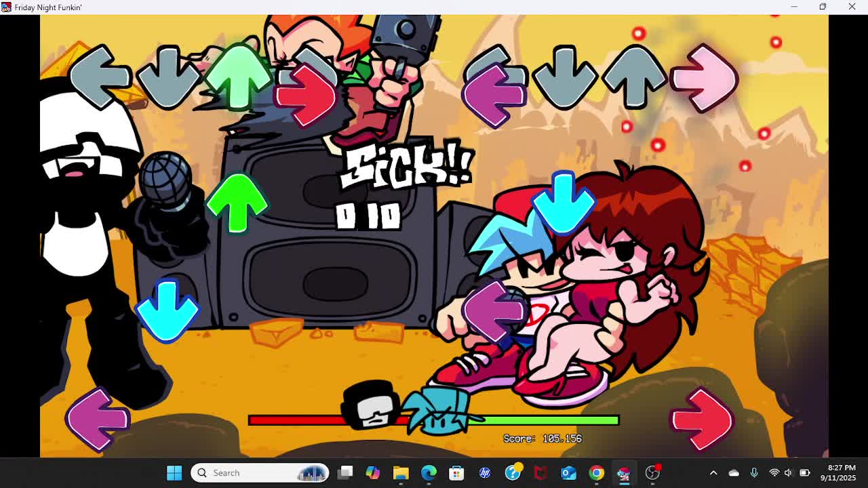The height and width of the screenshot is (488, 868).
Task: Restore down the game window
Action: point(823,7)
